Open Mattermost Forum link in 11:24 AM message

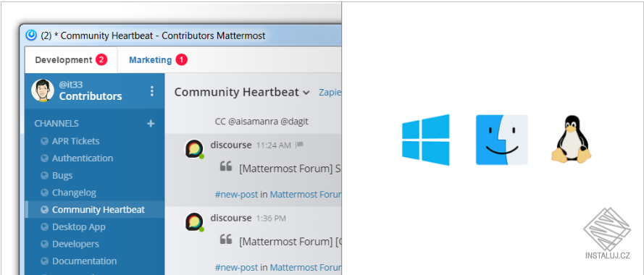306,195
